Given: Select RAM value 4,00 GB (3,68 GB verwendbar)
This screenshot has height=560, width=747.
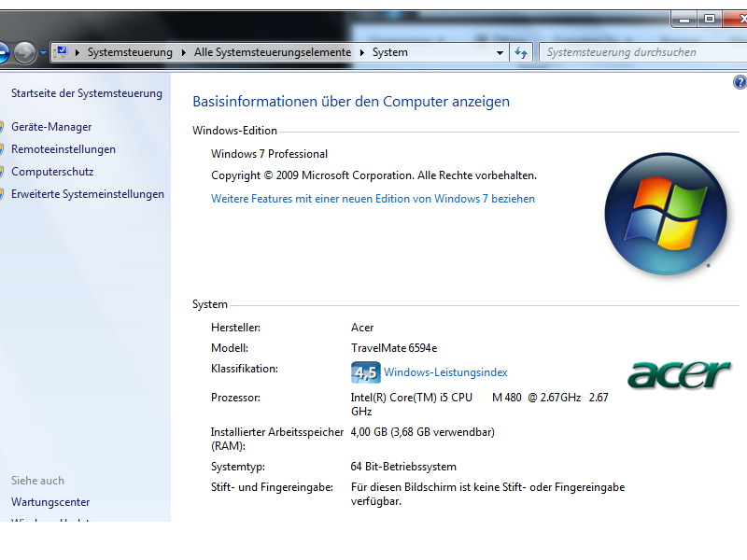Looking at the screenshot, I should point(423,432).
